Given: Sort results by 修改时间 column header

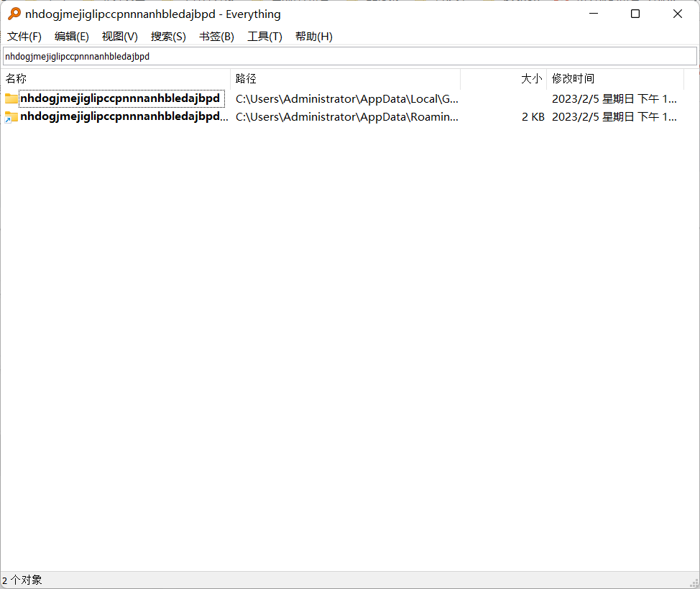Looking at the screenshot, I should [615, 79].
